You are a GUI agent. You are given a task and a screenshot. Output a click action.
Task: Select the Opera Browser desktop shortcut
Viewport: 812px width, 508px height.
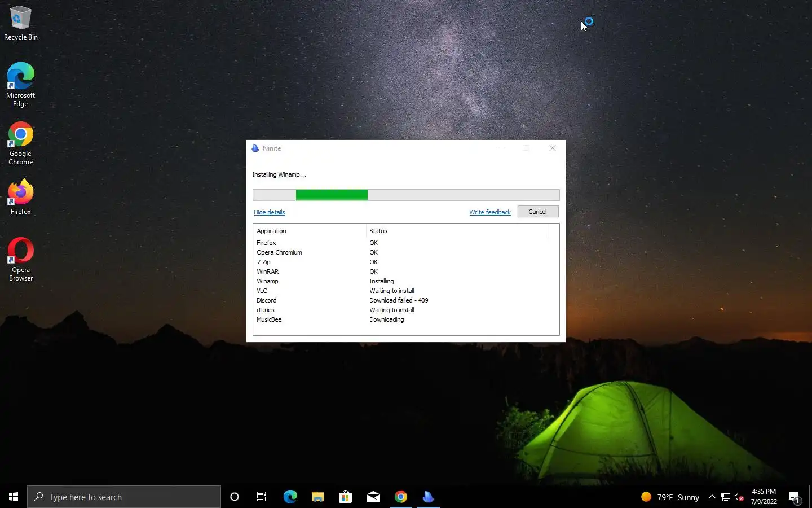click(21, 260)
